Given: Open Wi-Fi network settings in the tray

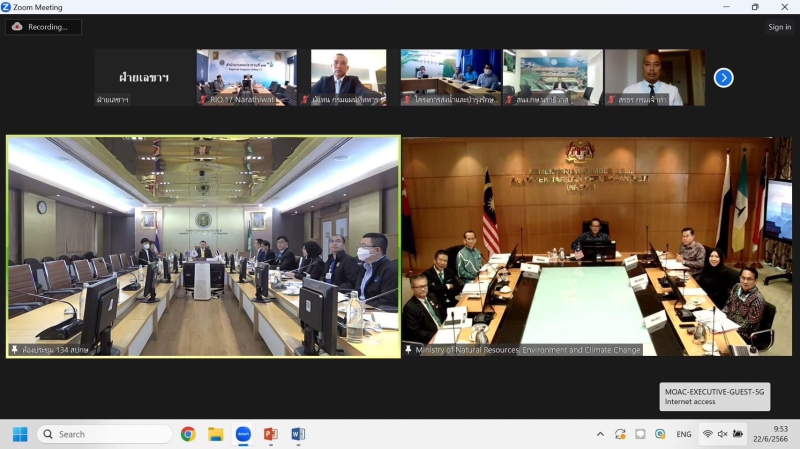Looking at the screenshot, I should tap(708, 434).
